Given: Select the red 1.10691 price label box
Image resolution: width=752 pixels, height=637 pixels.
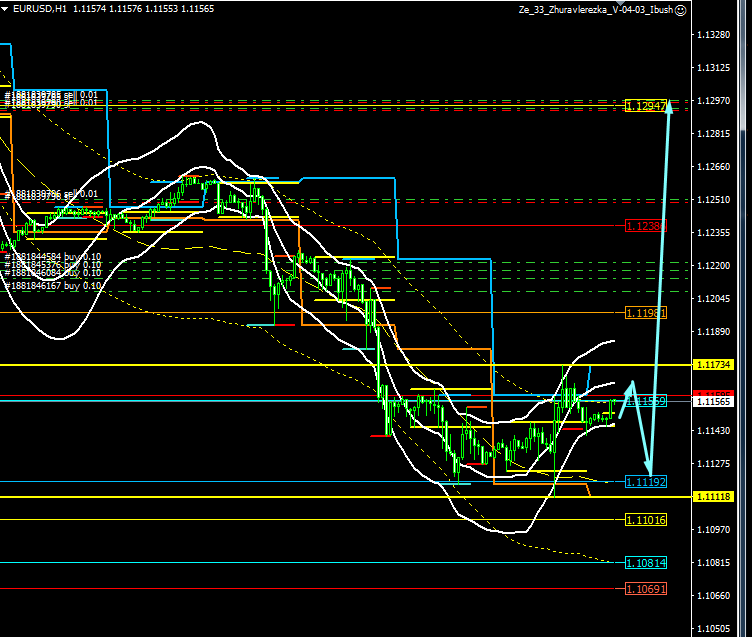Looking at the screenshot, I should (645, 589).
